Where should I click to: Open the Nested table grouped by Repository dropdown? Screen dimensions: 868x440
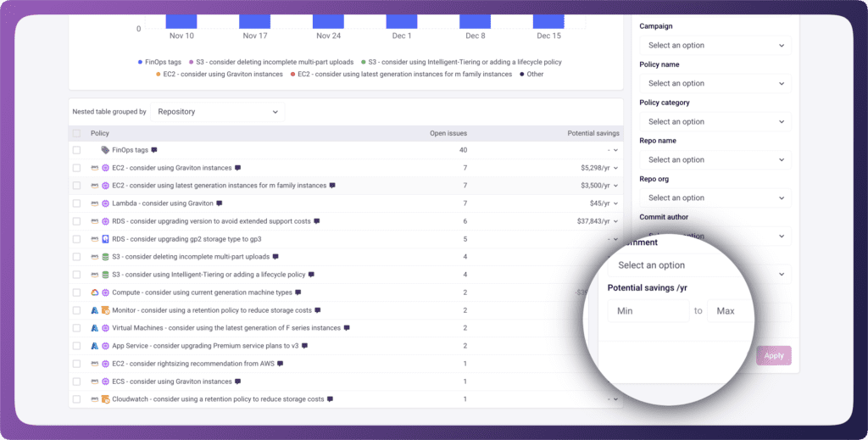pos(218,112)
